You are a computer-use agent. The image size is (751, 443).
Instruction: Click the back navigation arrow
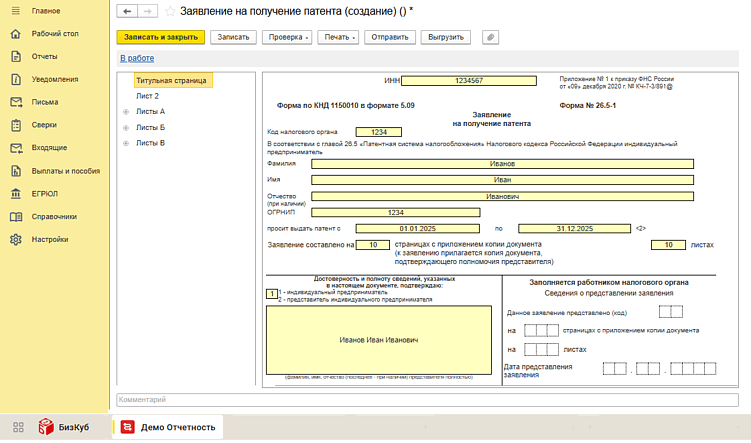(x=127, y=11)
